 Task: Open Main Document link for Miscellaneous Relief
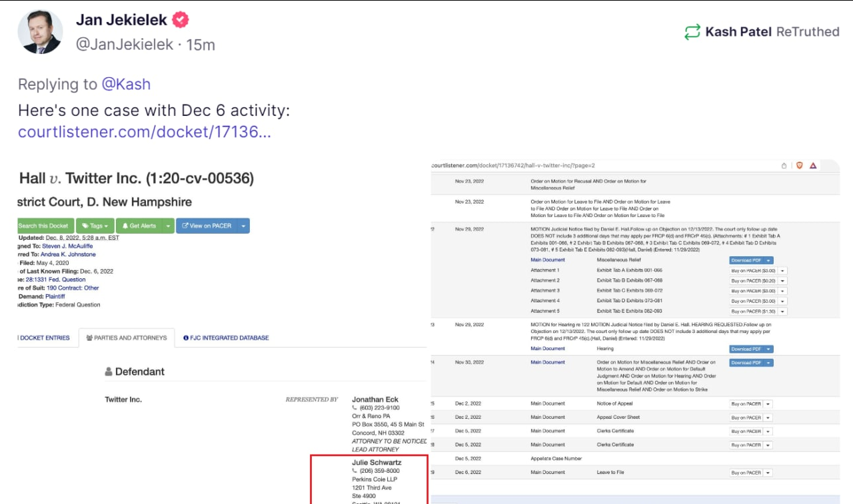[x=548, y=260]
